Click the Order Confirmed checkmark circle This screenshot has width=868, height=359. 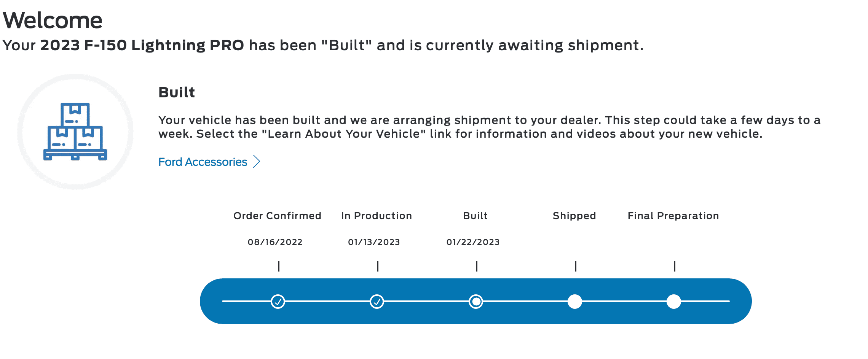278,302
